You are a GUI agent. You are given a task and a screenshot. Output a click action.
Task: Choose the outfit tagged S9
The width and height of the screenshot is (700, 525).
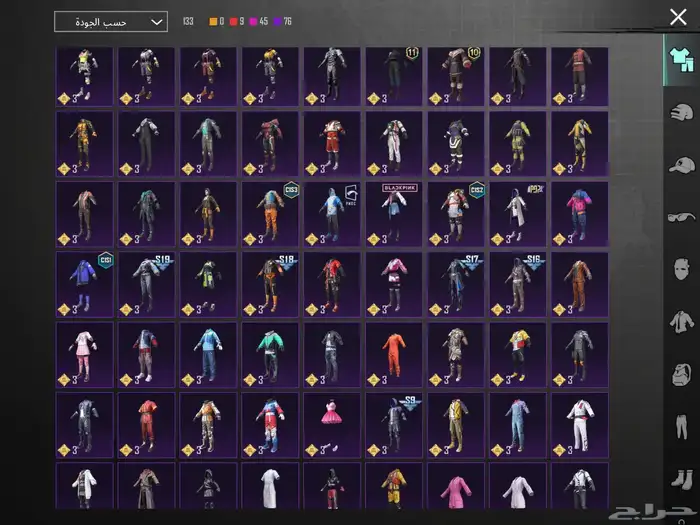(x=394, y=424)
